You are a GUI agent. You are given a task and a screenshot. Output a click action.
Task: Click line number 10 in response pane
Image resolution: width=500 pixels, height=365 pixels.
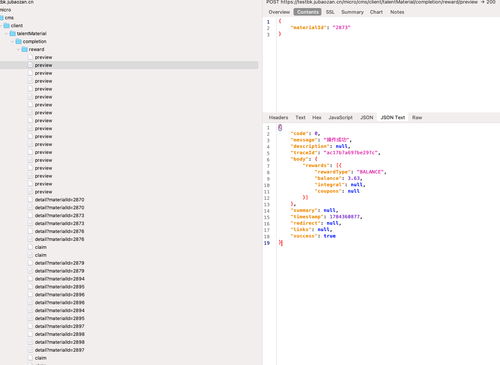(267, 185)
